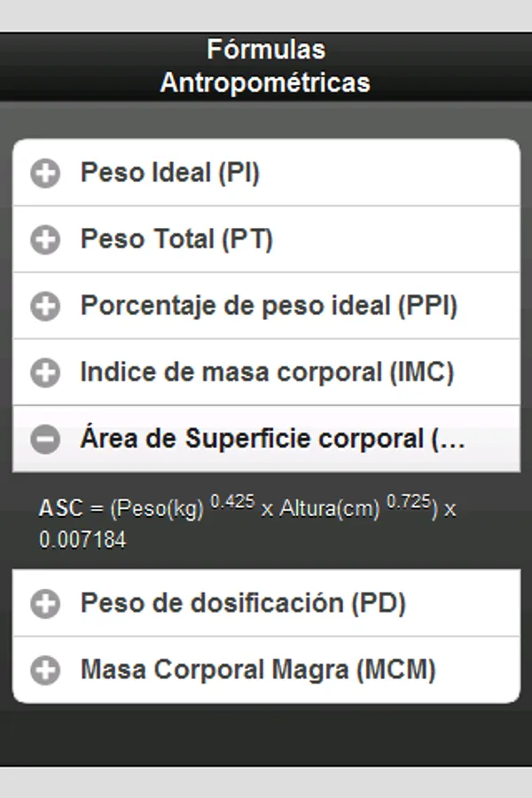Collapse the Área de Superficie corporal header text

click(272, 439)
